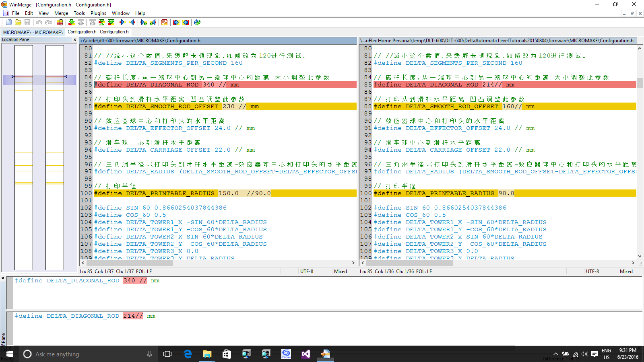Open the Plugins menu
This screenshot has width=644, height=362.
coord(98,13)
